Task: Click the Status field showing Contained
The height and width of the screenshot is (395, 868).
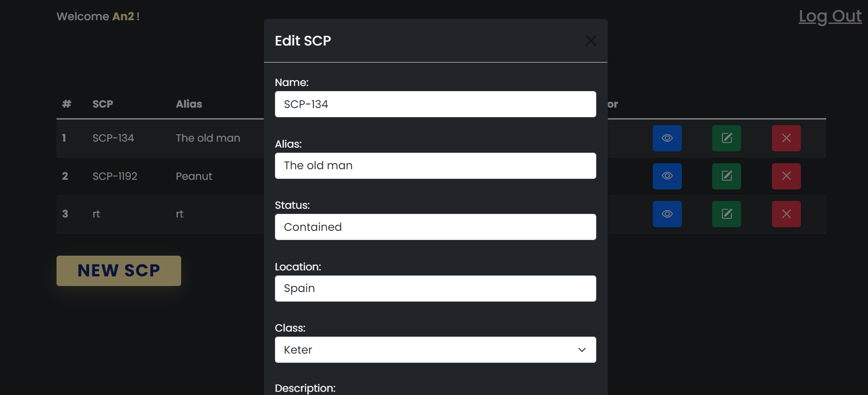Action: [435, 227]
